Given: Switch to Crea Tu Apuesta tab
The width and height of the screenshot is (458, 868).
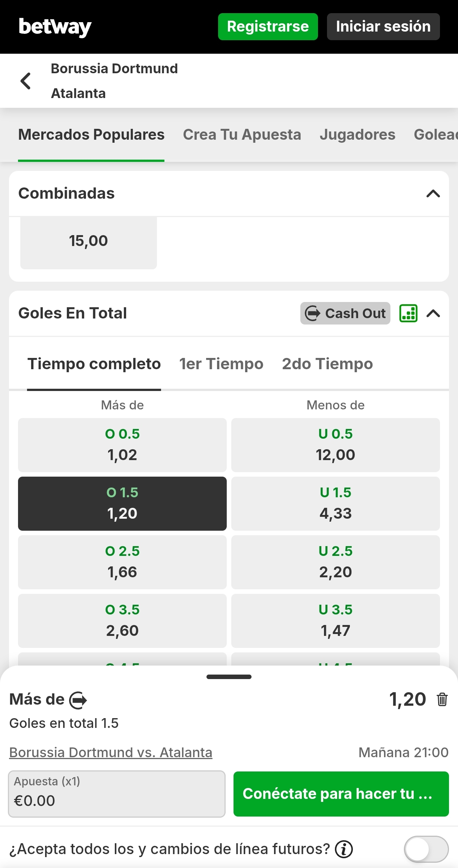Looking at the screenshot, I should [x=242, y=135].
